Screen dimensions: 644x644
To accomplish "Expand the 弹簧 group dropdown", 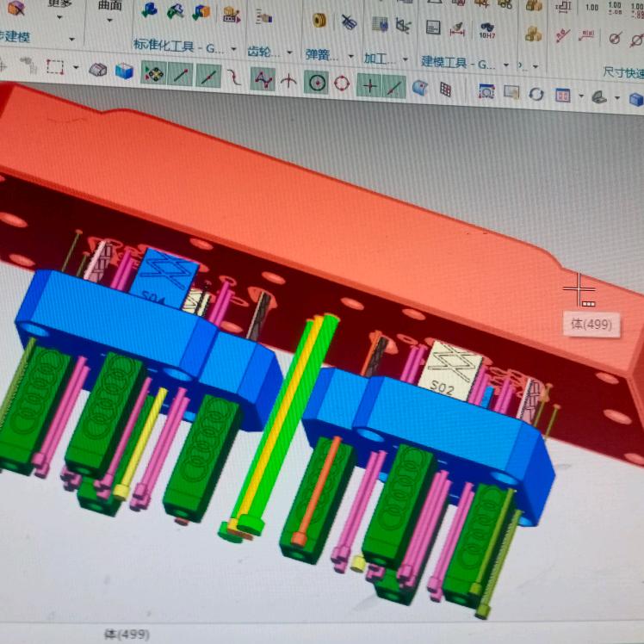I will coord(350,56).
